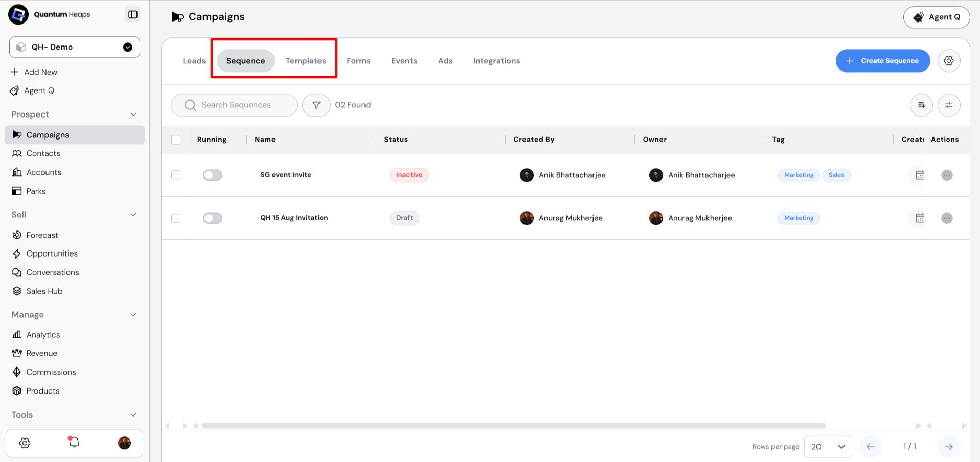Image resolution: width=980 pixels, height=462 pixels.
Task: Click the Create Sequence button
Action: [883, 61]
